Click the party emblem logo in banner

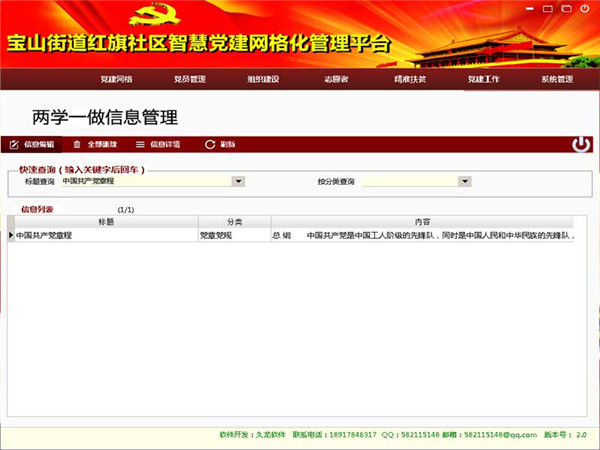tap(155, 14)
